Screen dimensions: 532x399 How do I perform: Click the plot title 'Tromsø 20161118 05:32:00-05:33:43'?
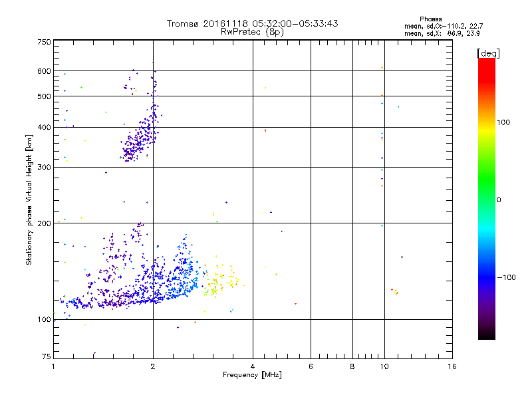pyautogui.click(x=252, y=23)
